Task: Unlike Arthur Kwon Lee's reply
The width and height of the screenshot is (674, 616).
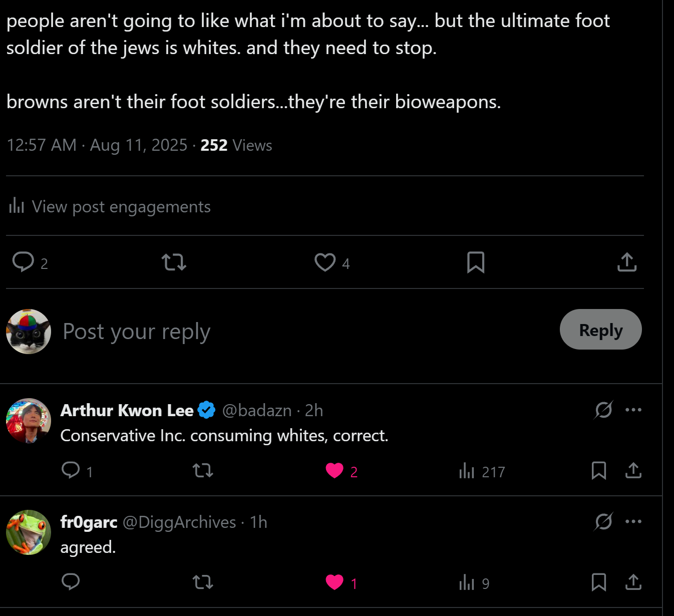Action: point(334,471)
